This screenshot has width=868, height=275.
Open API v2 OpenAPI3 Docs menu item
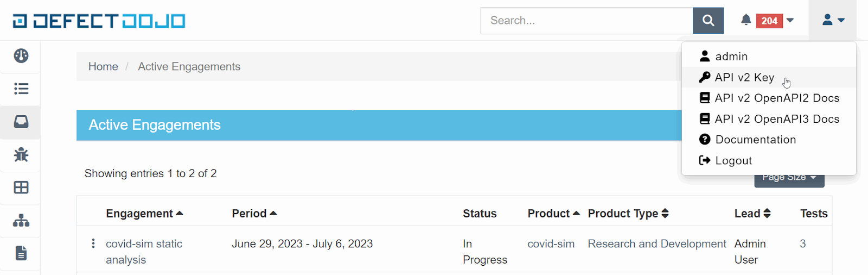pos(776,119)
